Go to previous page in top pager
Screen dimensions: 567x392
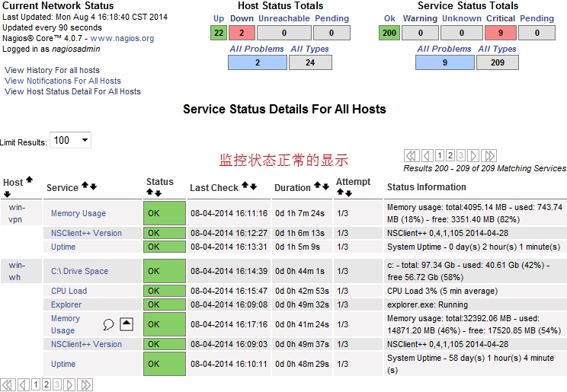[427, 156]
